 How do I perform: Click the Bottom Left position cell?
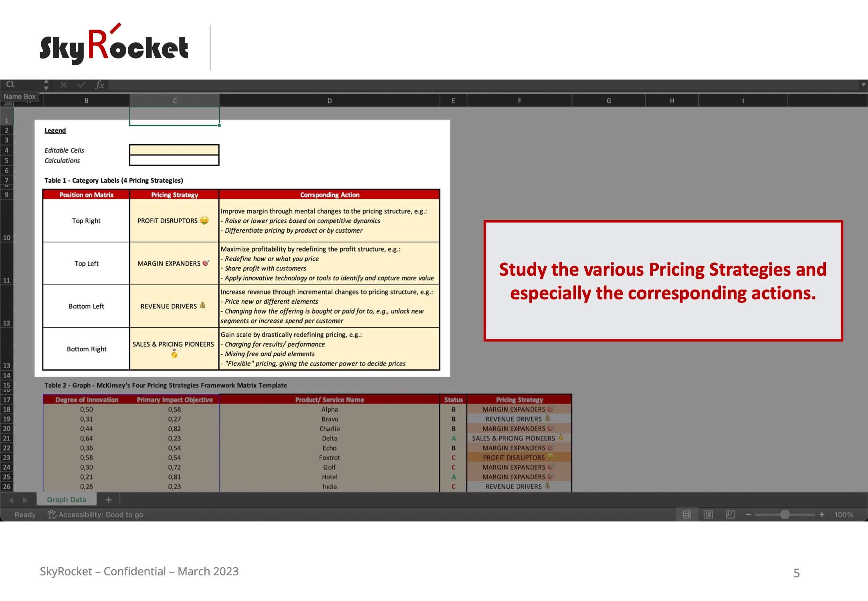pyautogui.click(x=86, y=306)
